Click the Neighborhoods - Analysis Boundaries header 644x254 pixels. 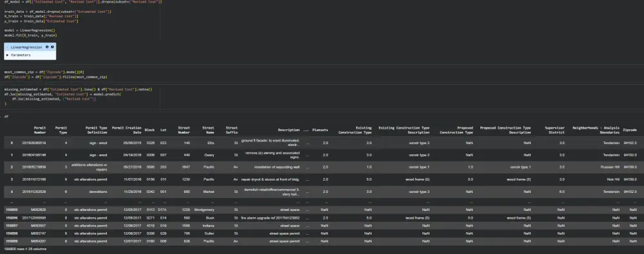(596, 130)
